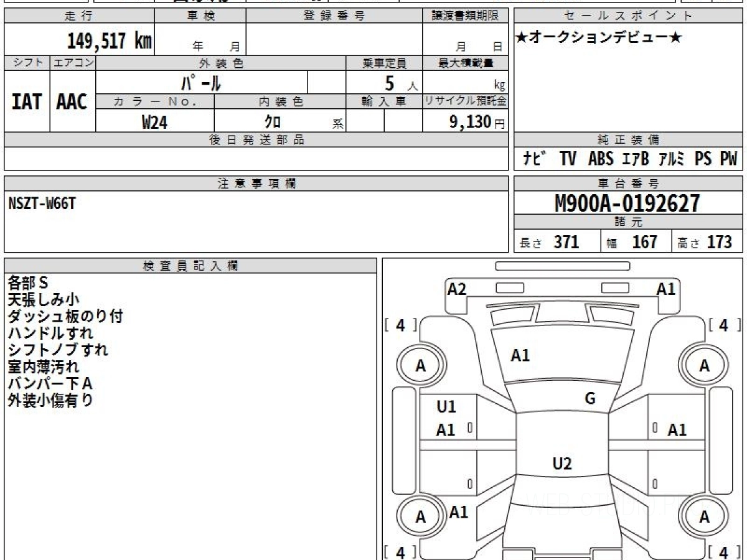Click the 149,517 km mileage value
Screen dimensions: 747x560
tap(109, 42)
